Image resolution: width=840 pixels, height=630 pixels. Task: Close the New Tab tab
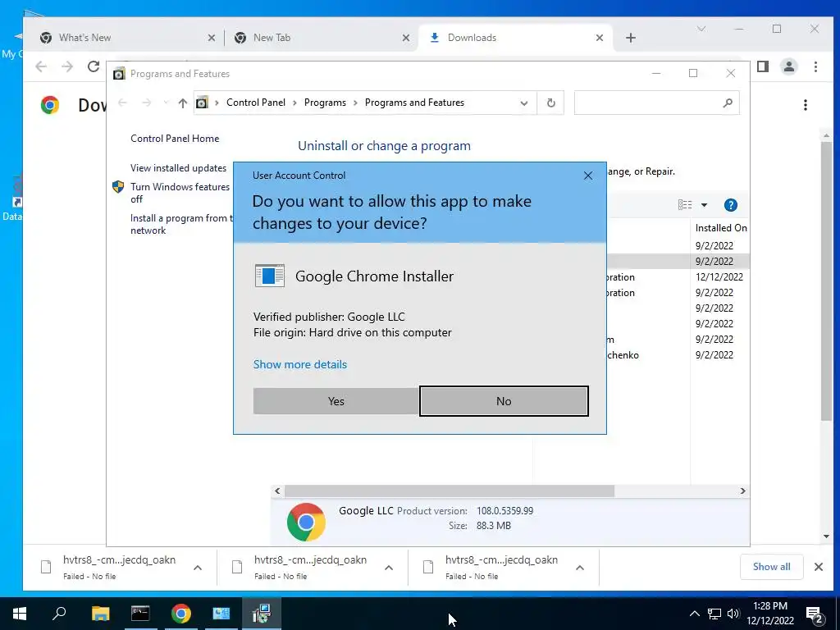click(x=406, y=38)
